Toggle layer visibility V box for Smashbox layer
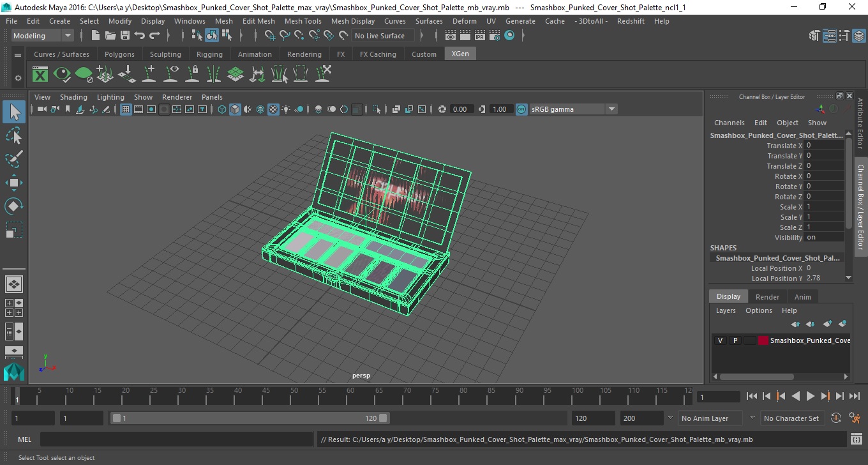868x465 pixels. coord(720,340)
